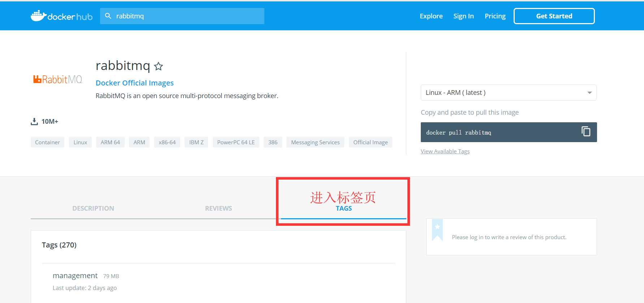
Task: Click the rabbitmq repository title
Action: (123, 66)
